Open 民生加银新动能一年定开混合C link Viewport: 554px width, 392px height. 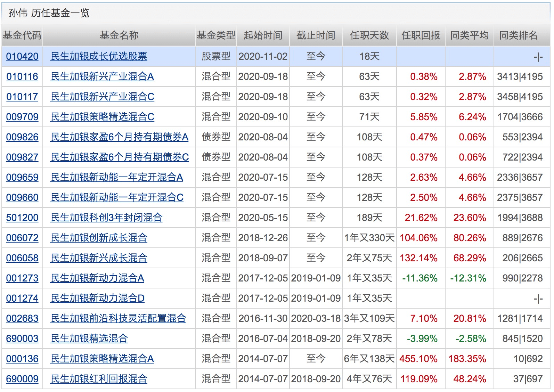click(x=117, y=197)
